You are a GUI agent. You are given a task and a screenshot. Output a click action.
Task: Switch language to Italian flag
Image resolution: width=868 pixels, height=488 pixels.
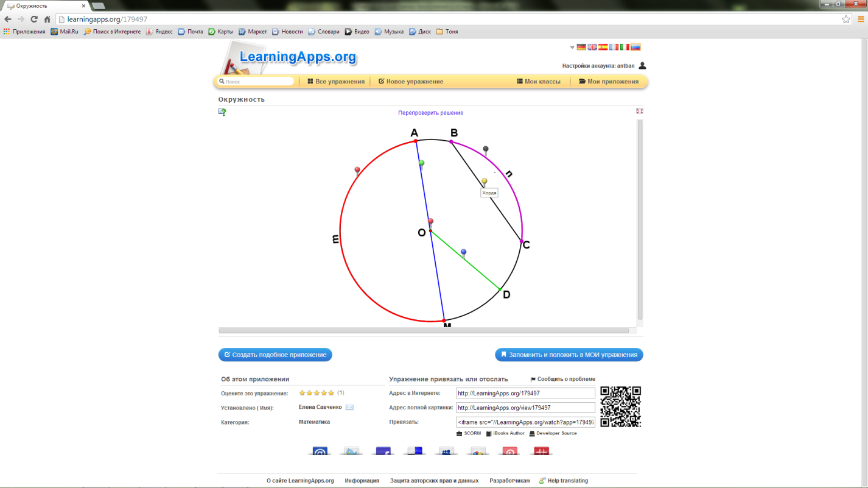[x=625, y=47]
